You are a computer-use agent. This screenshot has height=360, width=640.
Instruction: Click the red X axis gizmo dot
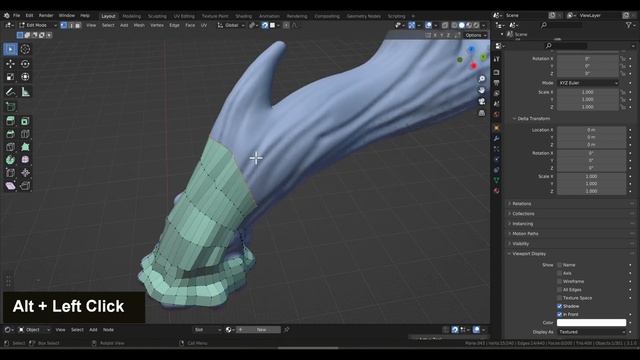coord(473,66)
